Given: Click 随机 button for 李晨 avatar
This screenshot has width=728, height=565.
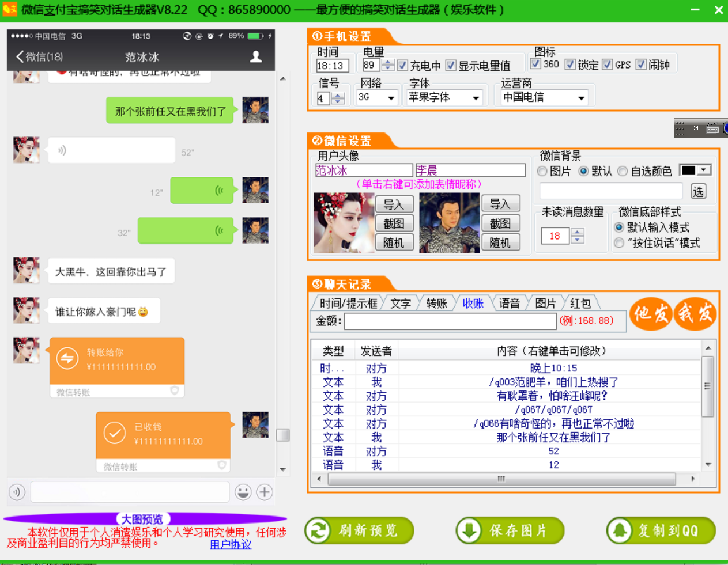Looking at the screenshot, I should (500, 242).
